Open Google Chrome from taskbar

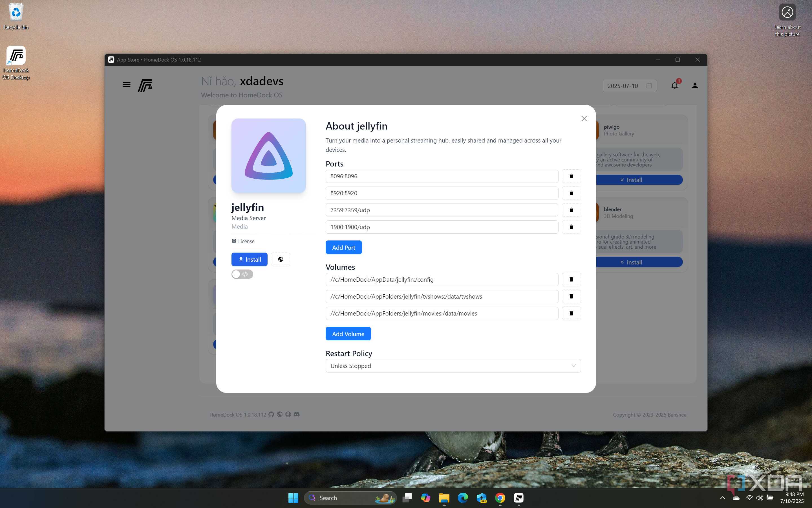pos(500,498)
